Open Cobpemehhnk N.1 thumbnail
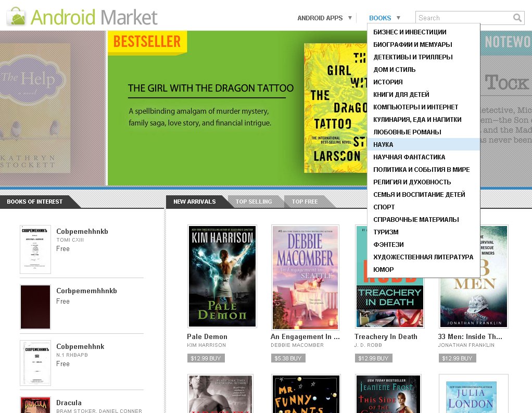The image size is (532, 413). pyautogui.click(x=35, y=363)
